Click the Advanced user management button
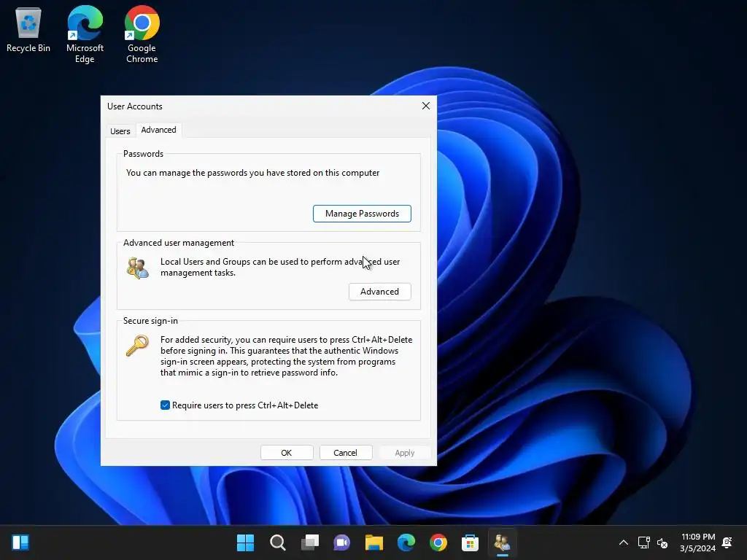 379,292
